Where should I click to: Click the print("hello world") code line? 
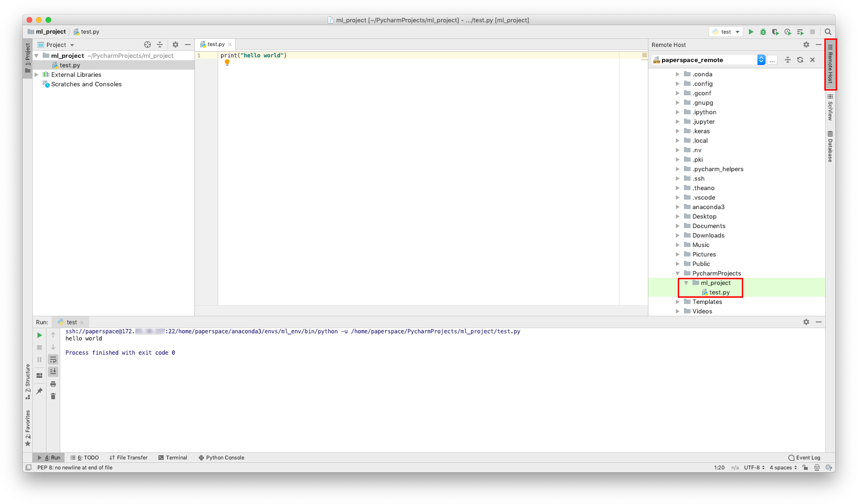tap(254, 55)
